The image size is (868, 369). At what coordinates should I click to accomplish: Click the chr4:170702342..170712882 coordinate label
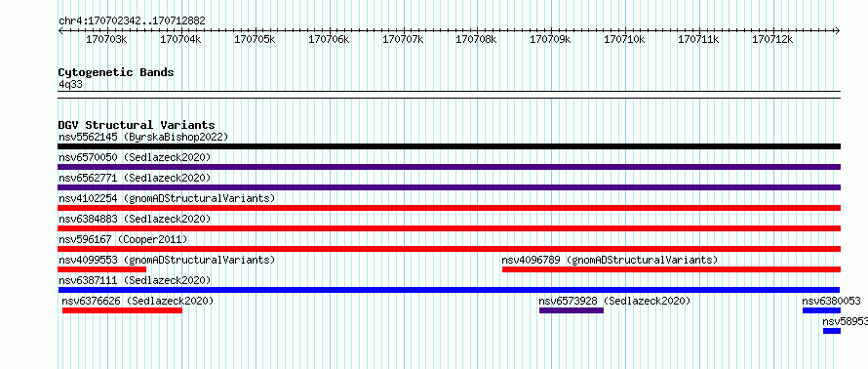click(x=132, y=21)
